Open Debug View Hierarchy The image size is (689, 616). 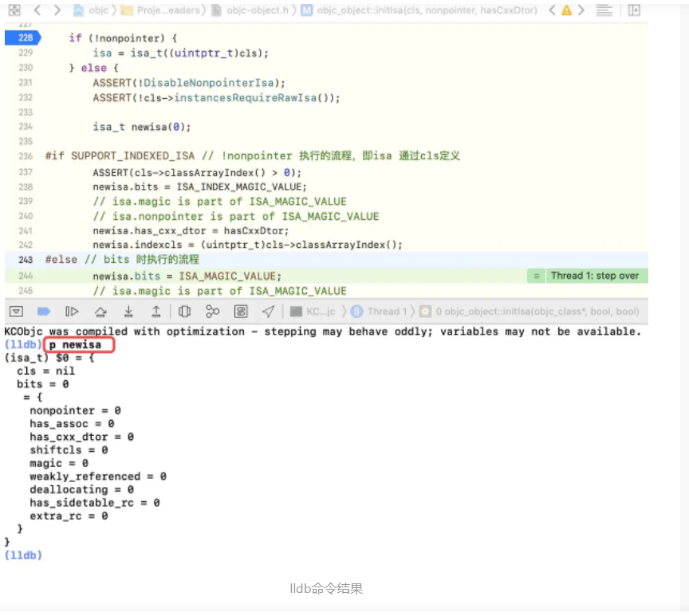pyautogui.click(x=185, y=311)
